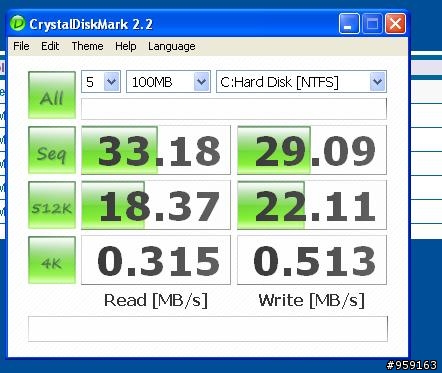
Task: Click the blank status box beside All
Action: pyautogui.click(x=234, y=109)
